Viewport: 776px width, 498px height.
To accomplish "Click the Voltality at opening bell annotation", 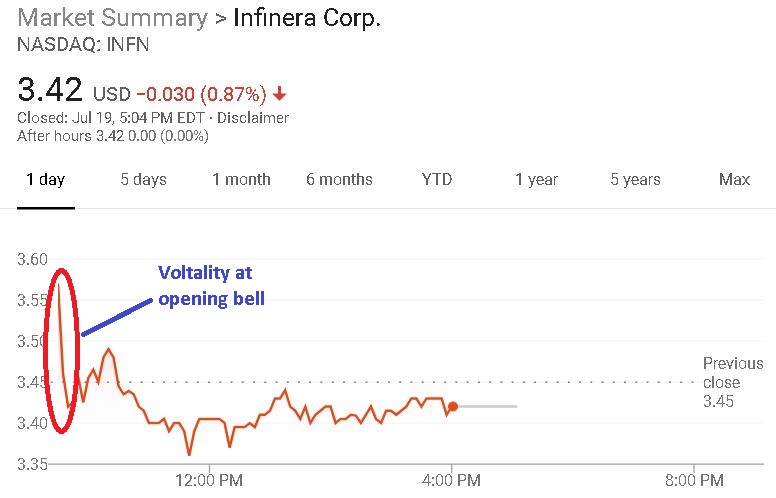I will pyautogui.click(x=211, y=285).
